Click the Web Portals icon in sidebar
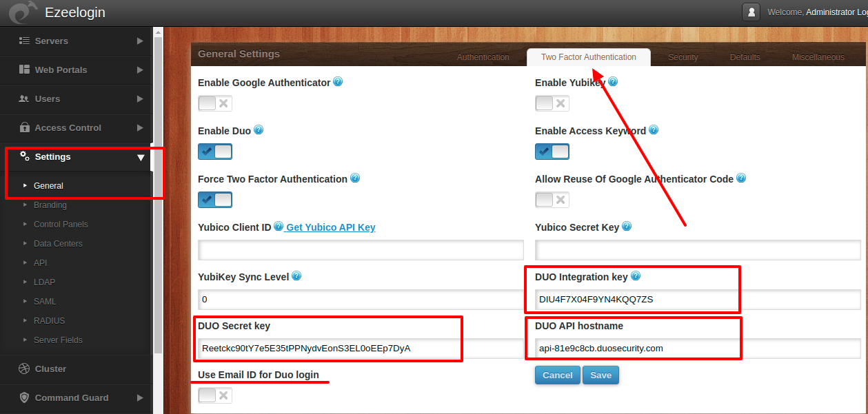 24,70
